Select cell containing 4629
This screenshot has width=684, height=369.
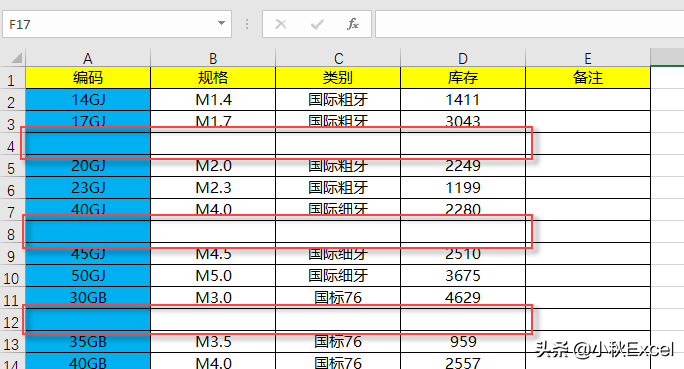coord(463,297)
